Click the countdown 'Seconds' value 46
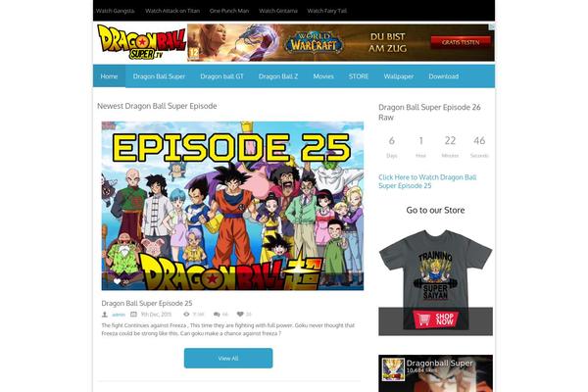 479,141
